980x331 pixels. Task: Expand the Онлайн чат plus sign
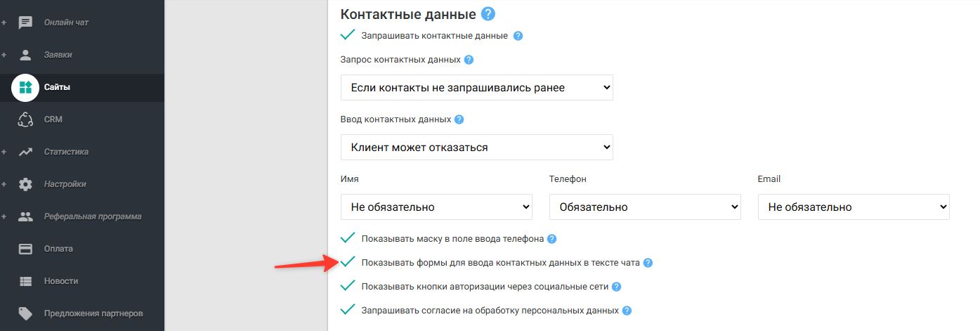[x=4, y=22]
